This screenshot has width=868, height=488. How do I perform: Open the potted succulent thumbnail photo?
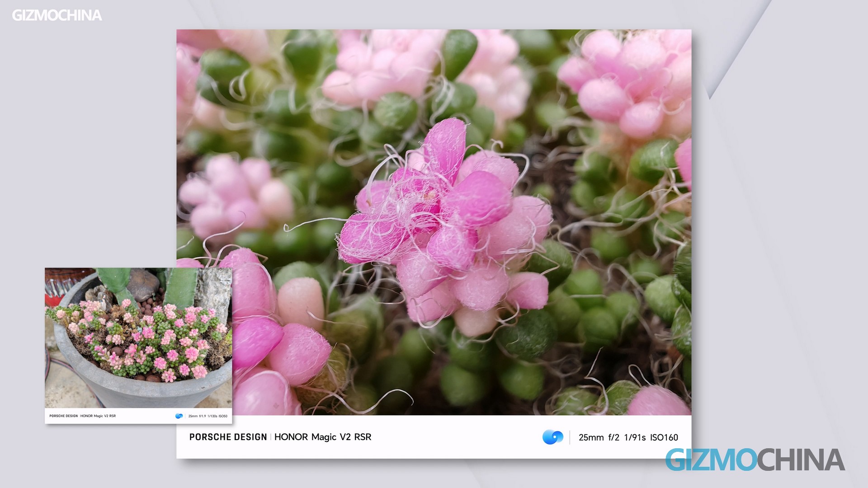(x=138, y=337)
